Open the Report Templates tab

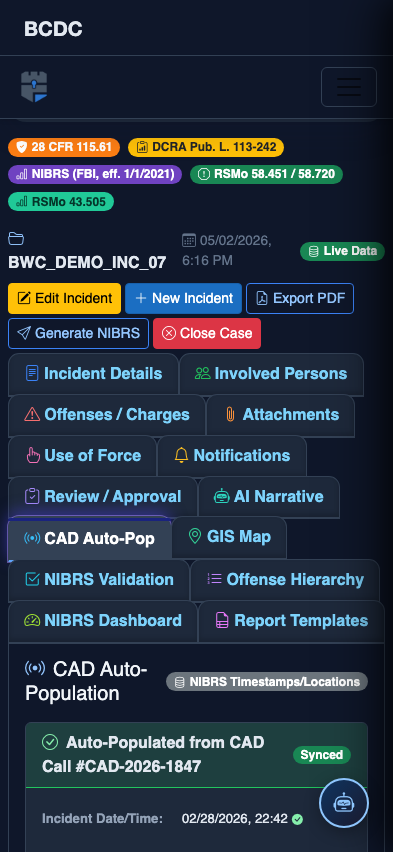coord(291,621)
